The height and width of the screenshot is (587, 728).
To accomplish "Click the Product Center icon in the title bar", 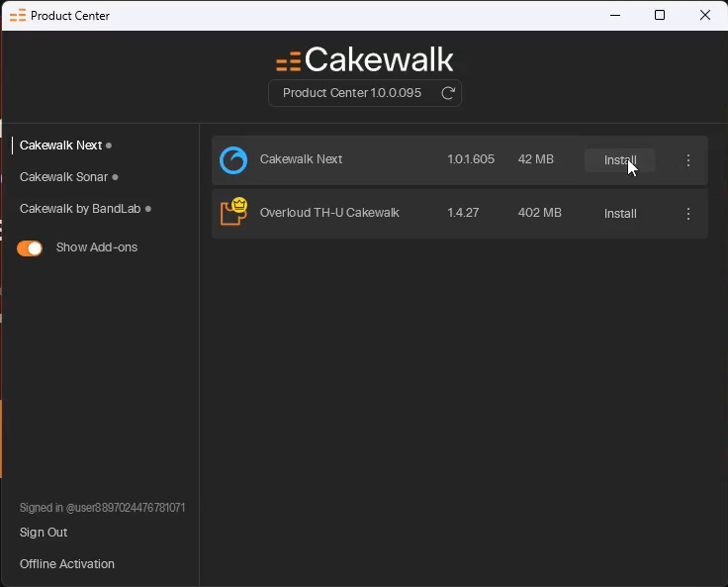I will click(x=18, y=16).
